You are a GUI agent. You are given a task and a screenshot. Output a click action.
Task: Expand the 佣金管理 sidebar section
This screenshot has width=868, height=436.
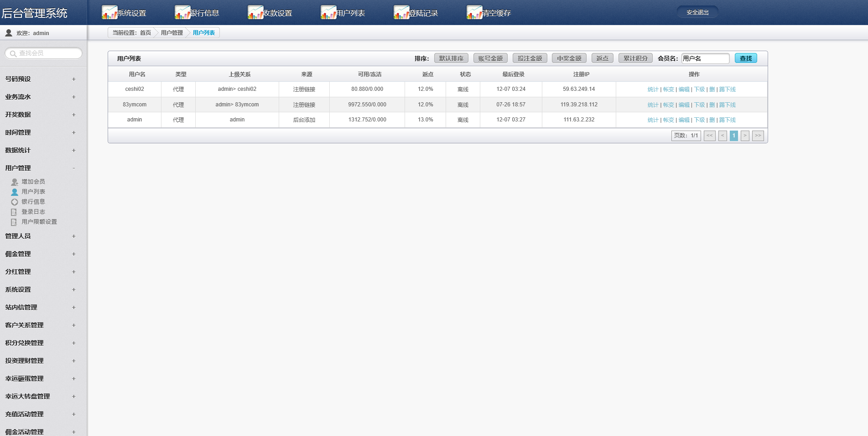pos(73,254)
